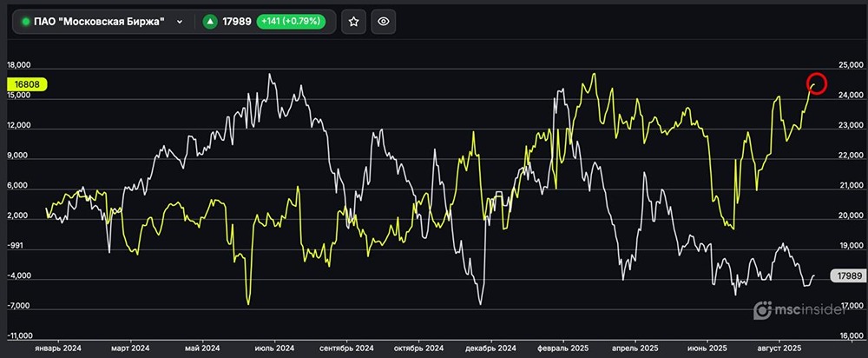Click the апрель 2025 date label

click(635, 348)
